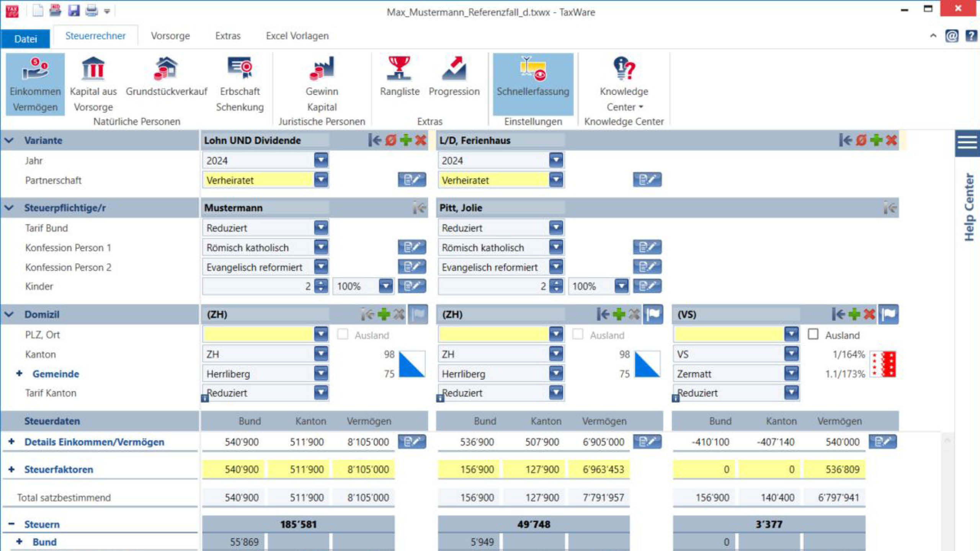Switch to the Vorsorge ribbon tab
Viewport: 980px width, 551px height.
pos(170,36)
